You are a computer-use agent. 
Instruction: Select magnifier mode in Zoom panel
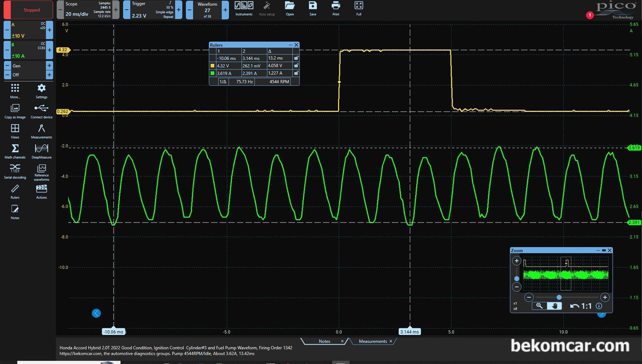click(x=540, y=306)
